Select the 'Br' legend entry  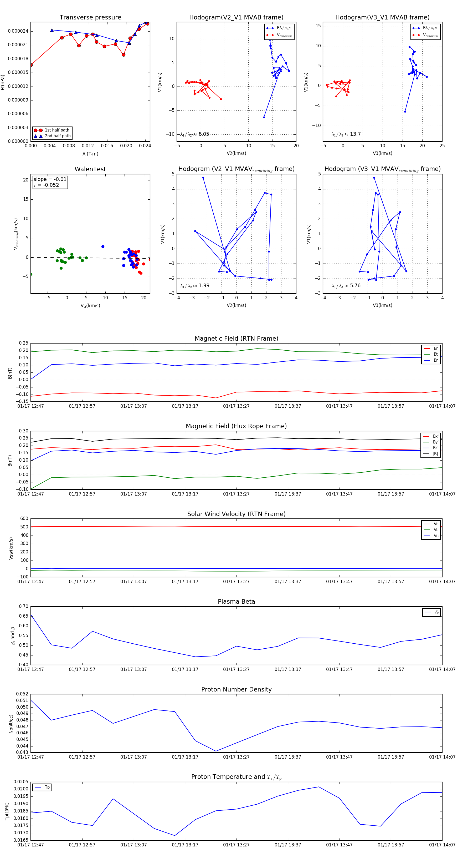[x=431, y=349]
